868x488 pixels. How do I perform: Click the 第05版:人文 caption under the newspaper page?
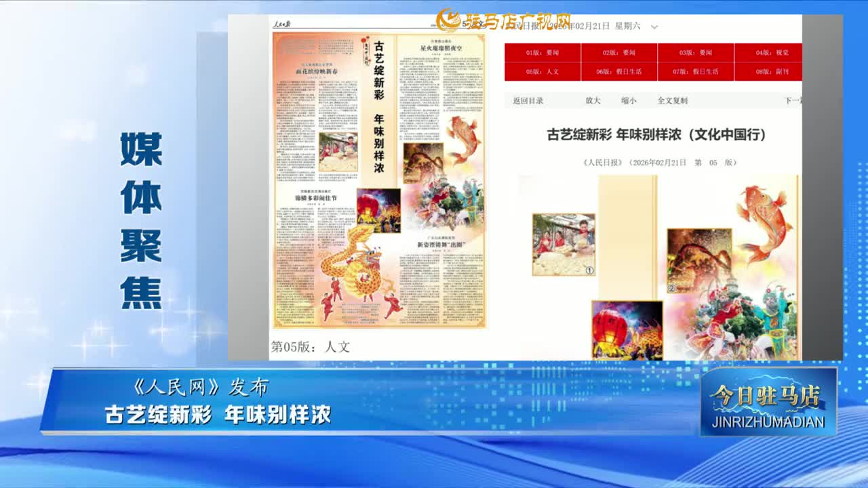pyautogui.click(x=311, y=347)
